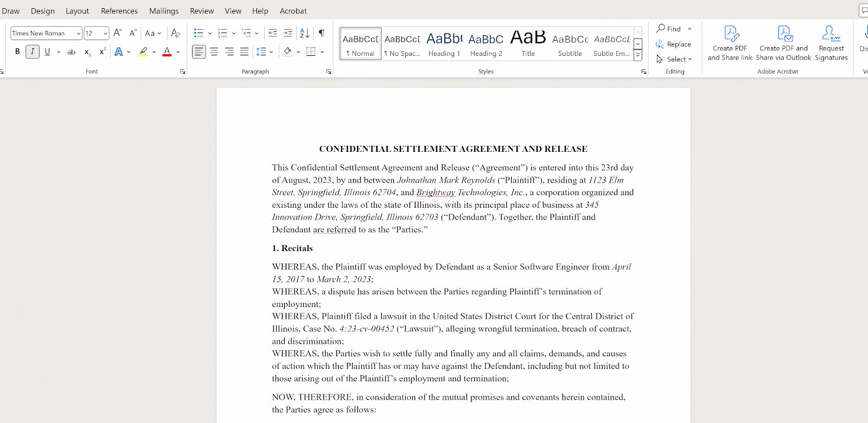Open the Mailings tab
The image size is (868, 423).
(164, 11)
